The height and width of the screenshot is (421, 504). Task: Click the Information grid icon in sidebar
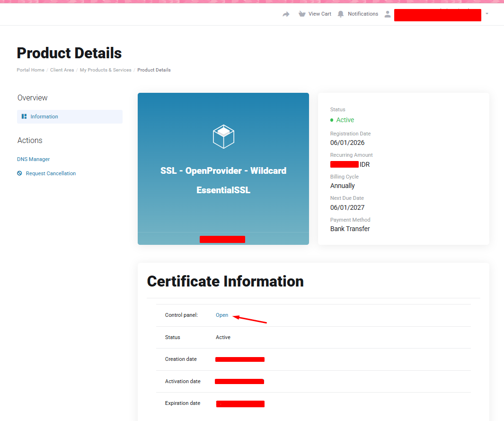24,116
